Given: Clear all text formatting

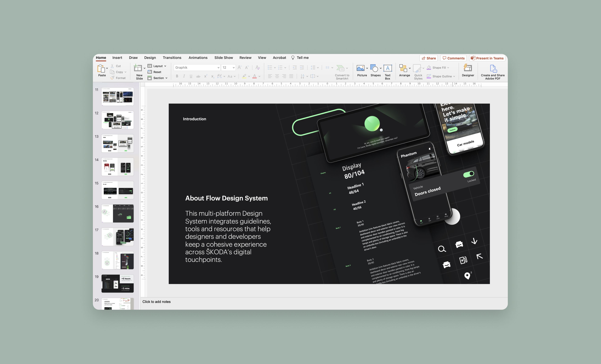Looking at the screenshot, I should pos(258,67).
